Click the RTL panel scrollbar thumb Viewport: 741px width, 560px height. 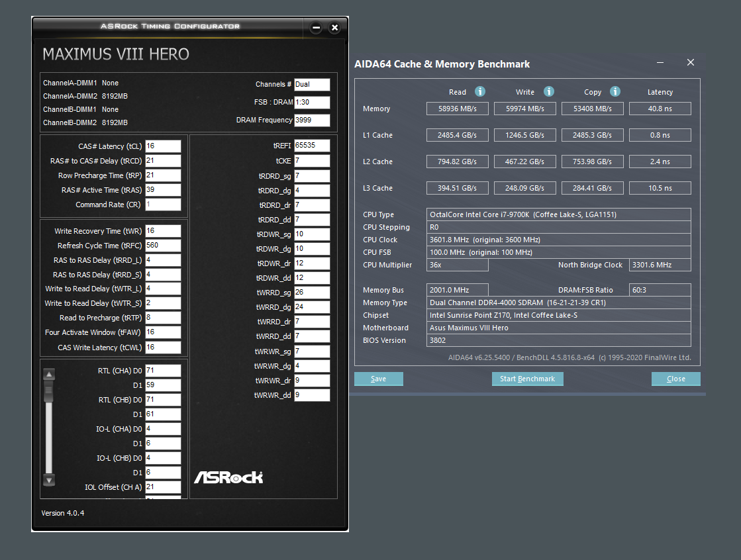[49, 391]
